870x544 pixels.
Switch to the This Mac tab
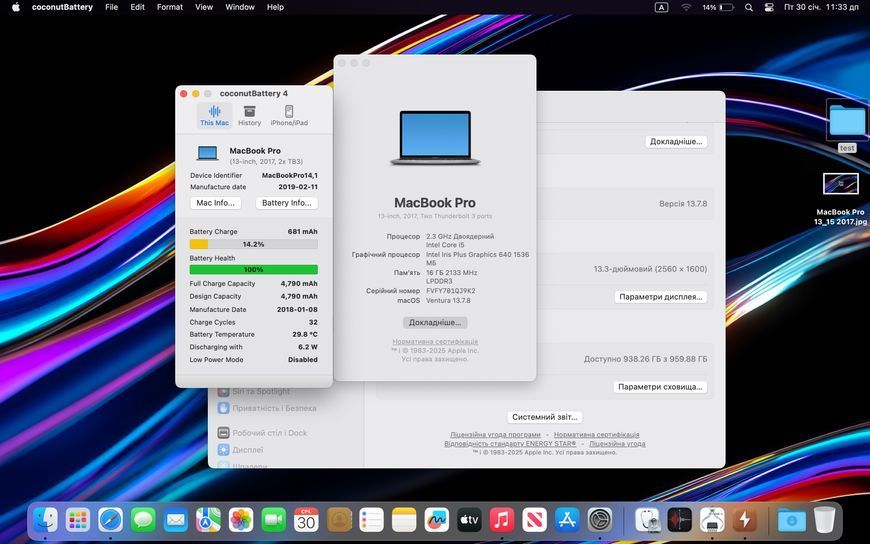pyautogui.click(x=214, y=116)
